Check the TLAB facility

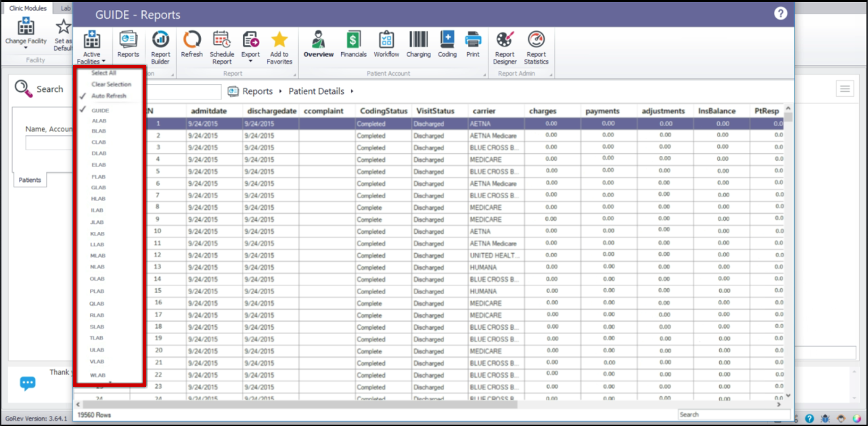tap(97, 338)
